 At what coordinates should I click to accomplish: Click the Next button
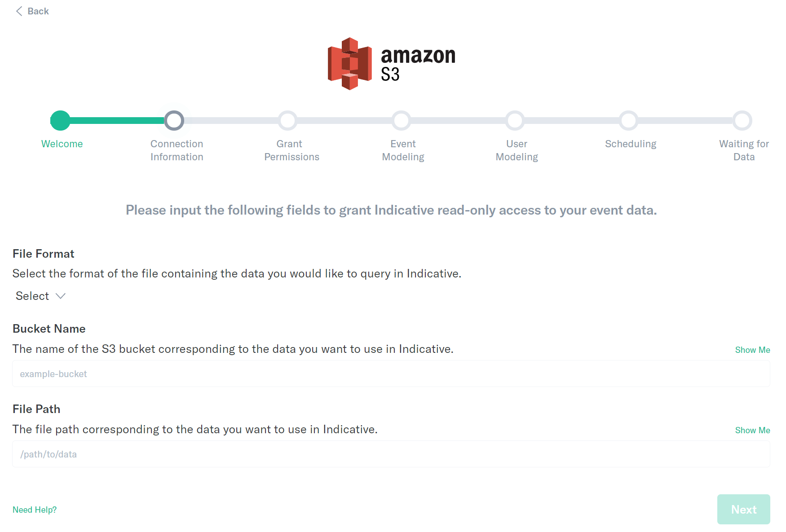pyautogui.click(x=743, y=509)
